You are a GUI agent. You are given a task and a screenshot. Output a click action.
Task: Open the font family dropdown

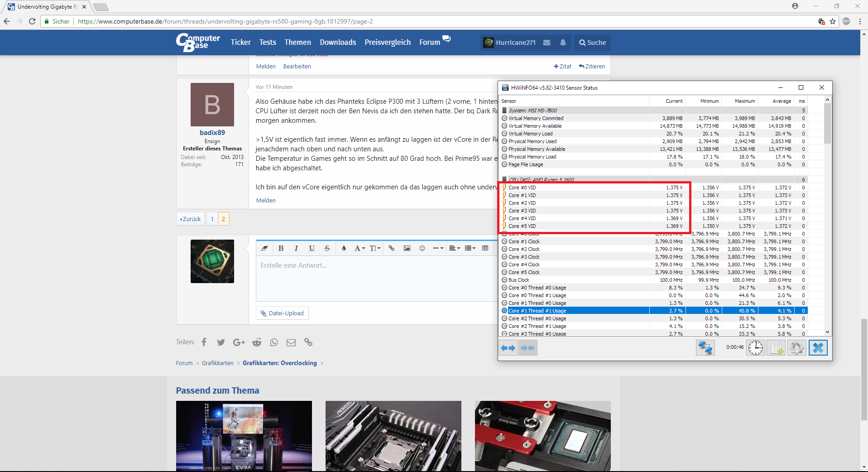pos(360,248)
